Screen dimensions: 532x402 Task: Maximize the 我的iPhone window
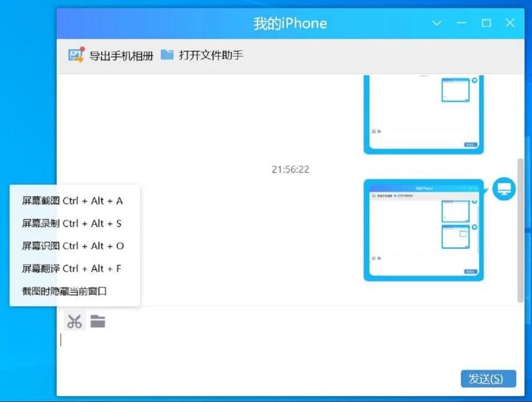[486, 23]
